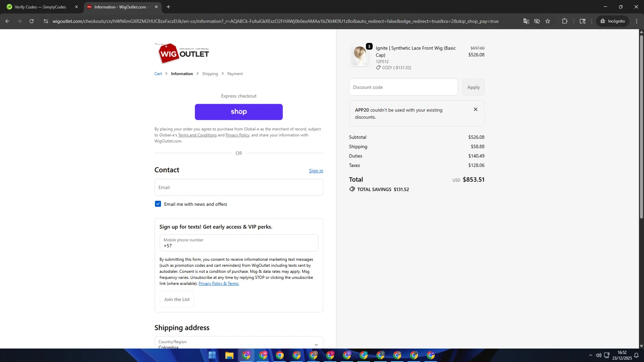Open the plain Chrome icon without badge
644x362 pixels.
tap(279, 355)
